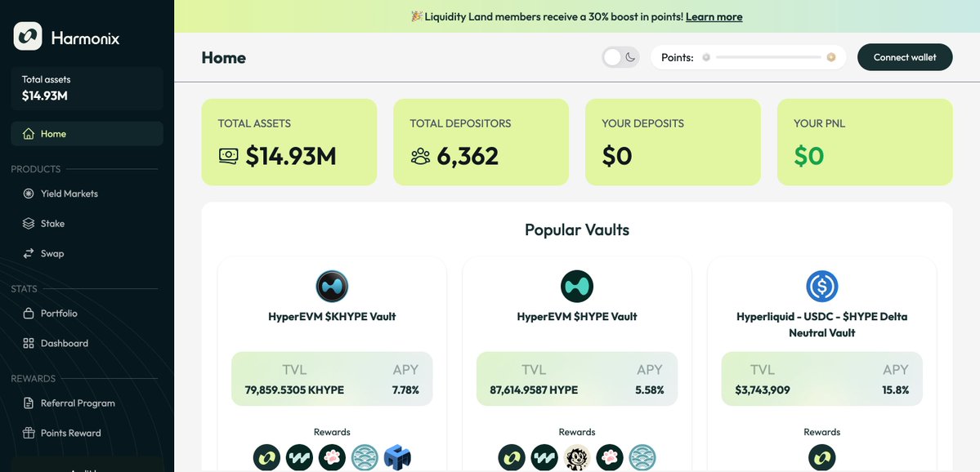Click the Points progress bar in the header

click(x=768, y=57)
